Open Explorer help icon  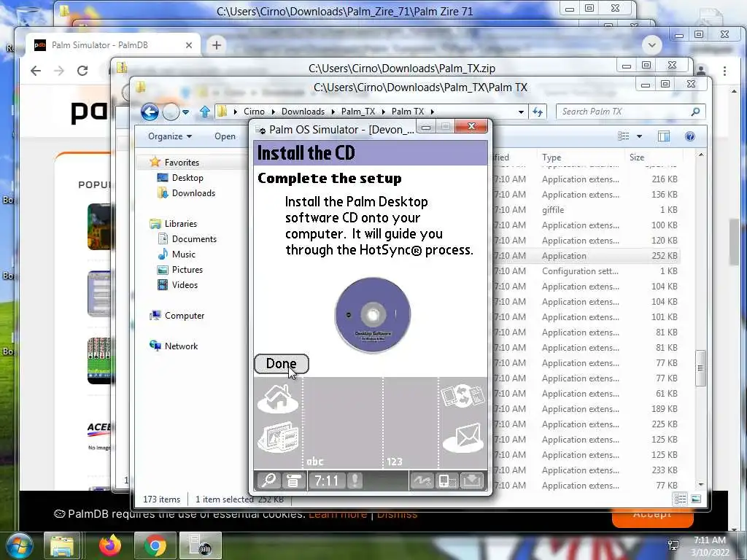point(690,136)
